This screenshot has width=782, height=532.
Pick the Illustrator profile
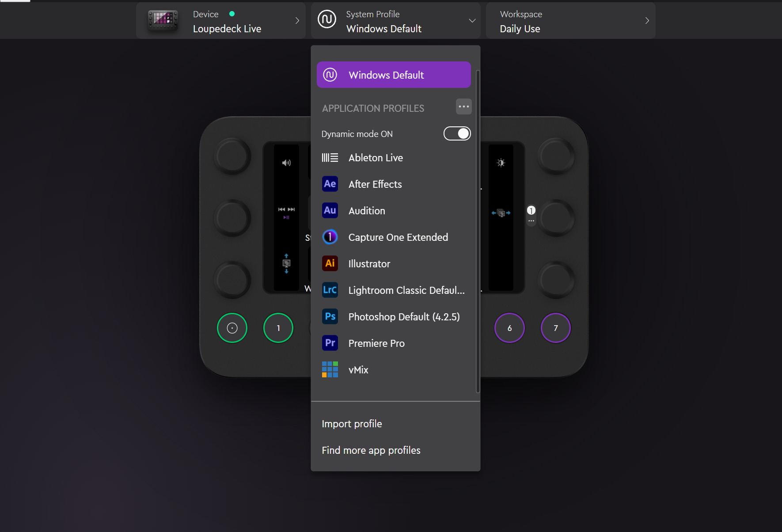(x=394, y=264)
